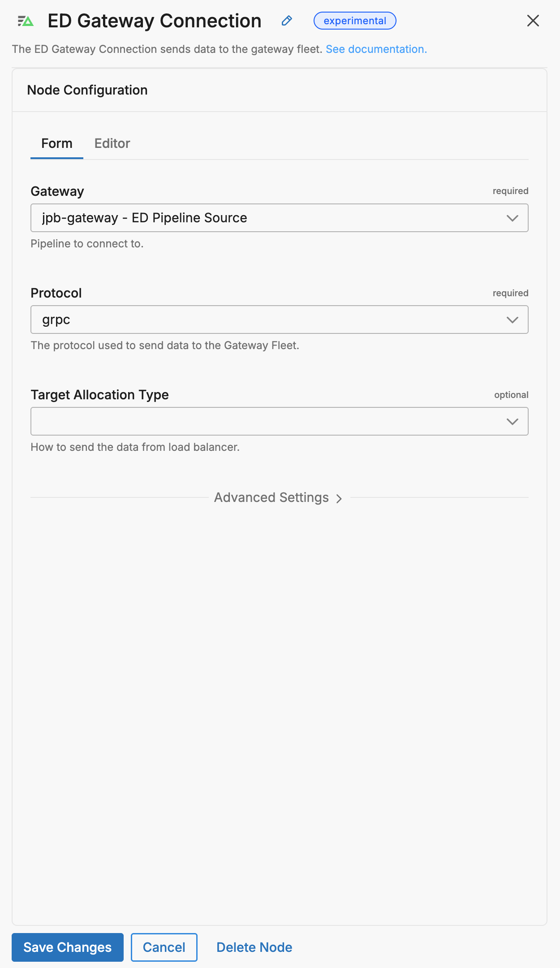
Task: Open the Gateway dropdown
Action: [280, 218]
